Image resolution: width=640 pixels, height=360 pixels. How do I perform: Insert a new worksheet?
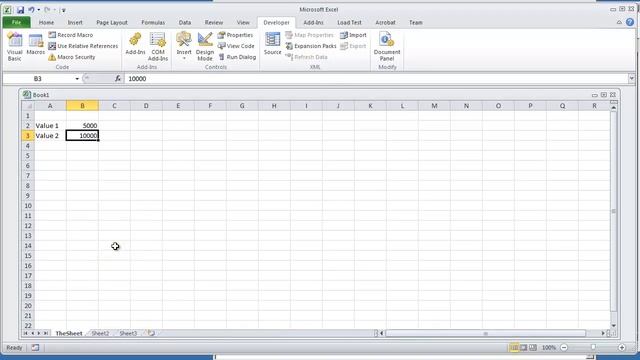pos(151,333)
